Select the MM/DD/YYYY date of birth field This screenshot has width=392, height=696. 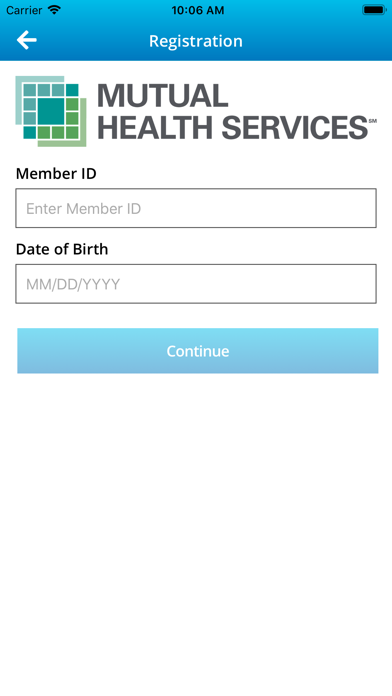click(196, 284)
